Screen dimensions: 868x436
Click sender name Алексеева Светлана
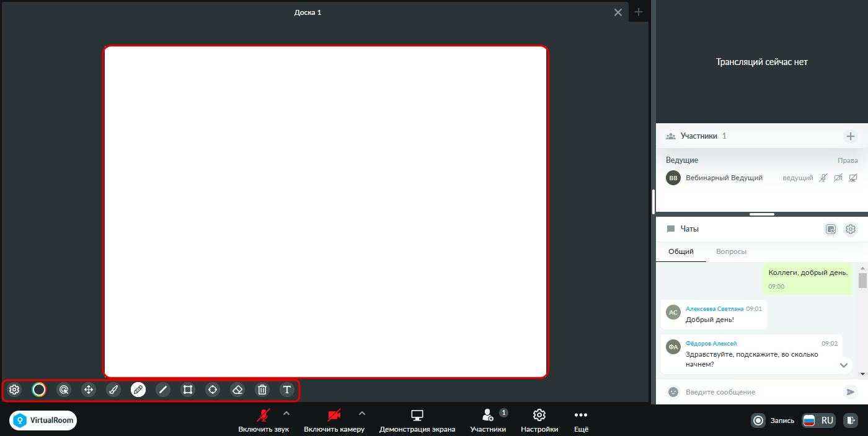click(x=714, y=308)
